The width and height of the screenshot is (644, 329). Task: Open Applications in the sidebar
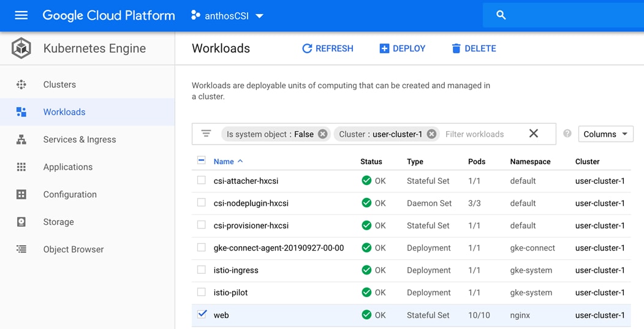coord(87,167)
